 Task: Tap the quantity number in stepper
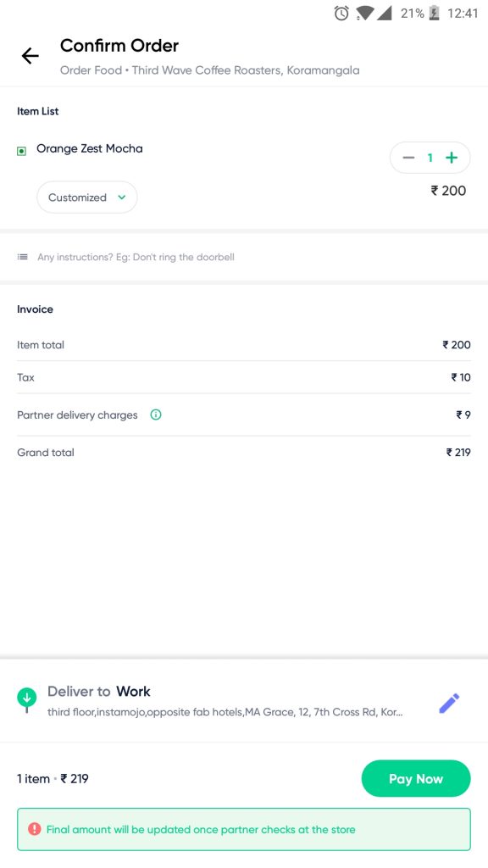tap(430, 158)
